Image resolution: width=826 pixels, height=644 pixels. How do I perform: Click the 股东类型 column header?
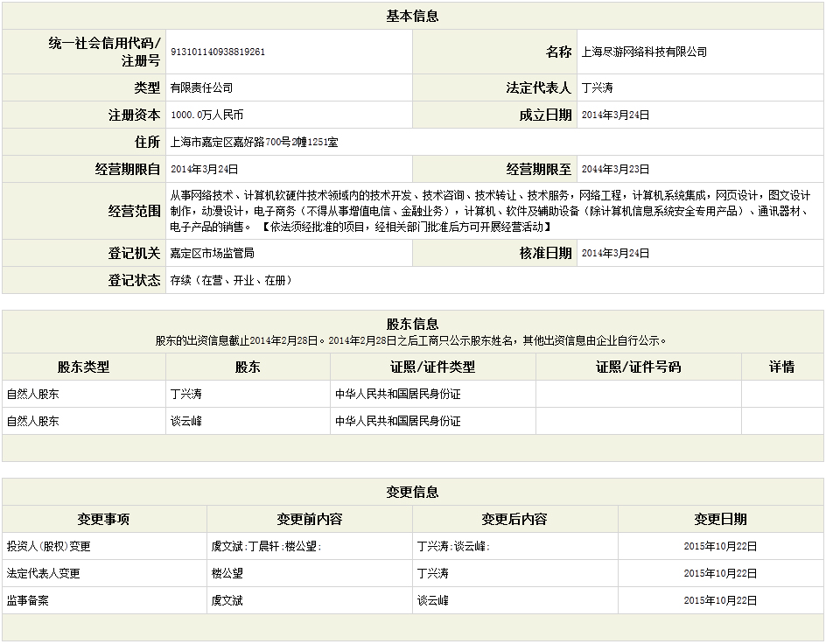coord(84,367)
